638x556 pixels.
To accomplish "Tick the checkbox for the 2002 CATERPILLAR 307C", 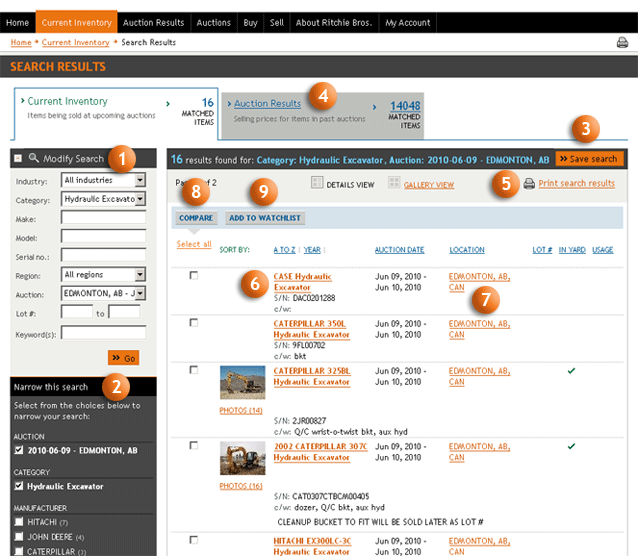I will pos(194,446).
